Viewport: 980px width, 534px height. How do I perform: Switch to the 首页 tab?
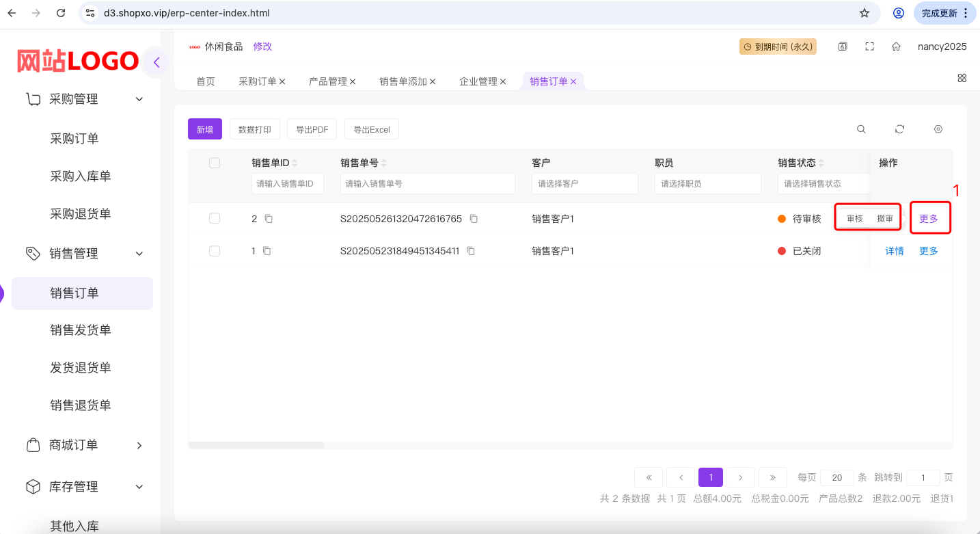click(x=206, y=81)
